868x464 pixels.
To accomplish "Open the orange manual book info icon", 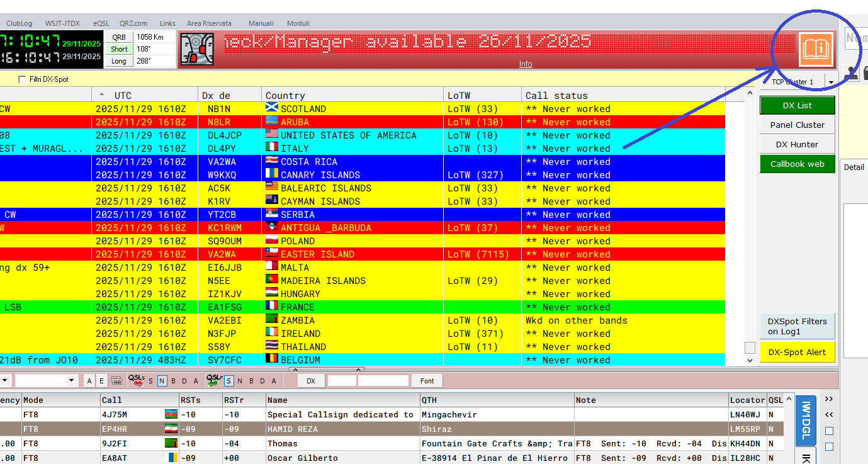I will pos(815,49).
